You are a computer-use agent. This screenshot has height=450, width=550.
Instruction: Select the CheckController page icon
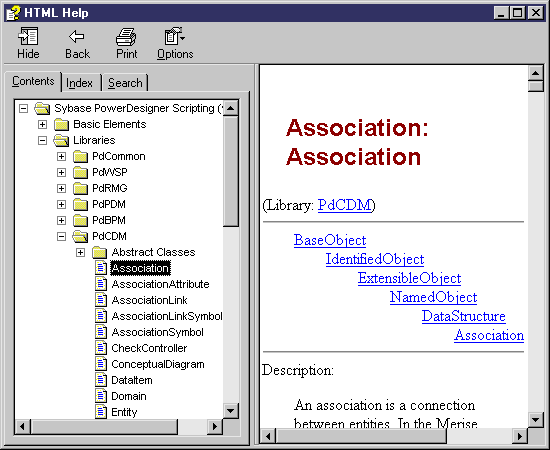coord(101,348)
